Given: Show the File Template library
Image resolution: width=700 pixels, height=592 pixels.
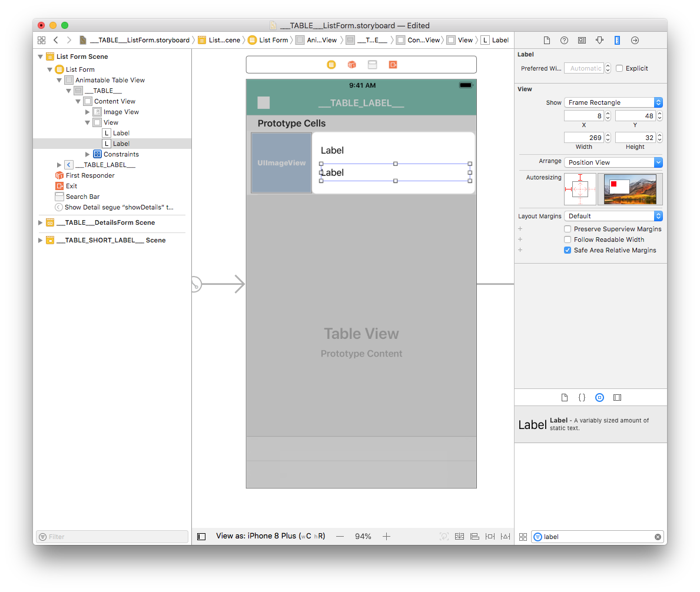Looking at the screenshot, I should (x=564, y=397).
